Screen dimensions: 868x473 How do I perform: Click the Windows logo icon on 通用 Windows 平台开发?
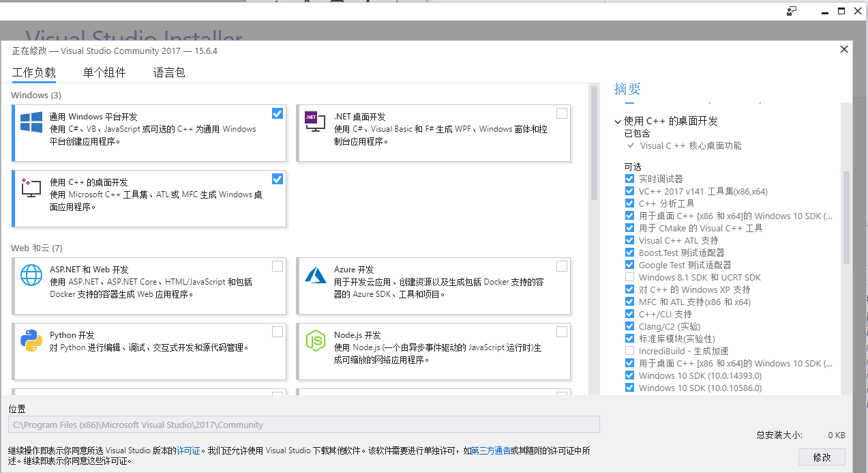[31, 123]
